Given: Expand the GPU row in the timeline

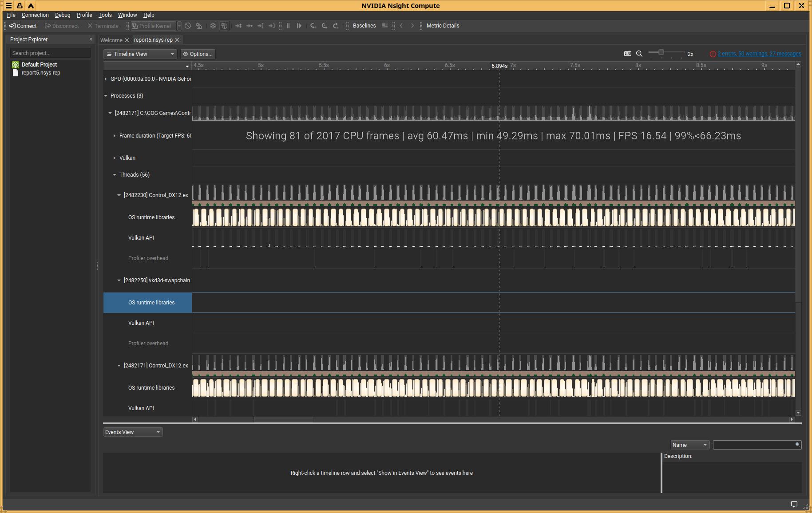Looking at the screenshot, I should 106,79.
